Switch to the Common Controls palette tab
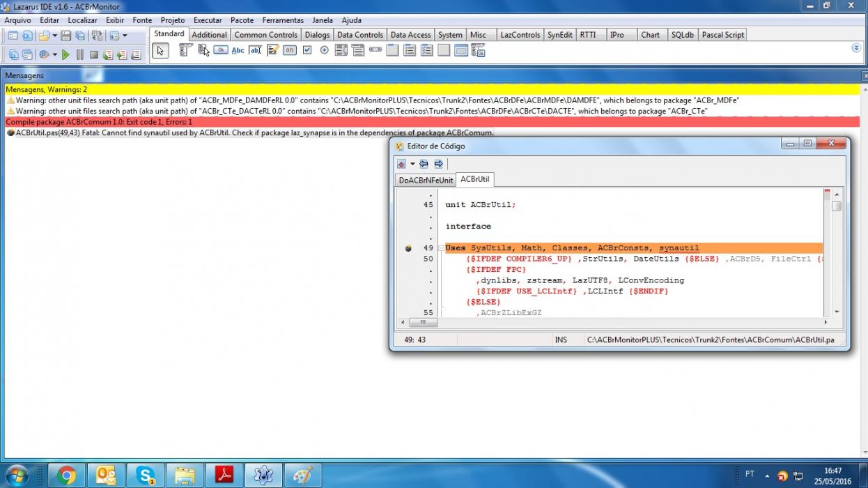This screenshot has height=488, width=868. pyautogui.click(x=266, y=35)
